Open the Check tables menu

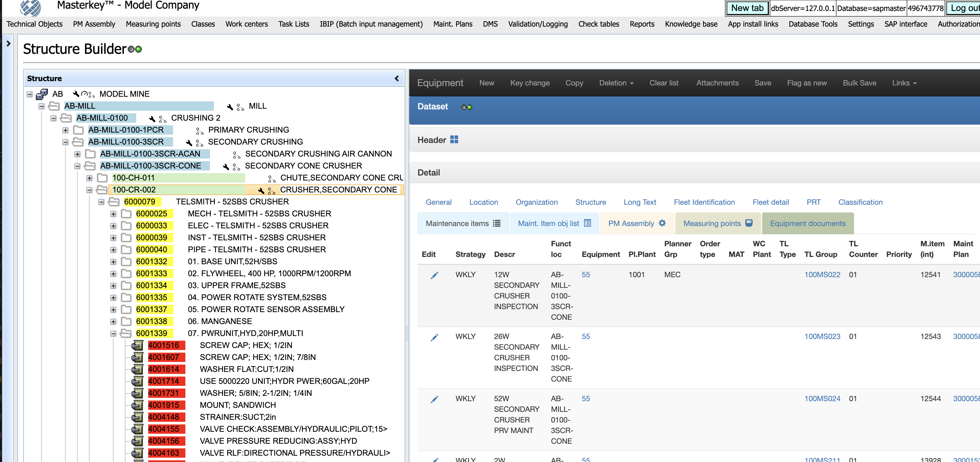click(598, 24)
